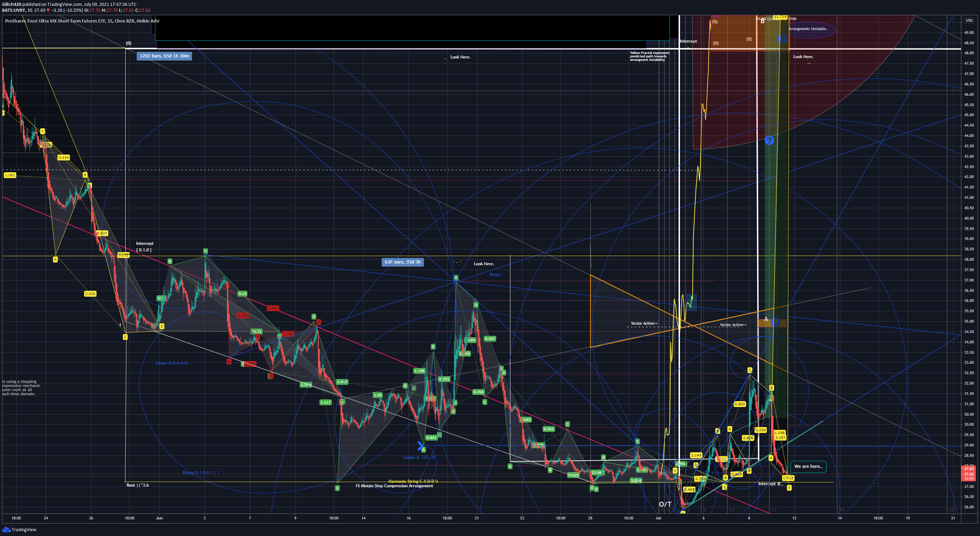Click the 'Intercept IF..' annotation
This screenshot has width=980, height=536.
[771, 483]
